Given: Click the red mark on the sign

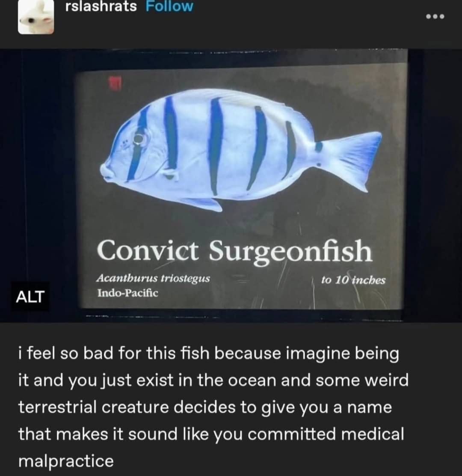Looking at the screenshot, I should 115,83.
